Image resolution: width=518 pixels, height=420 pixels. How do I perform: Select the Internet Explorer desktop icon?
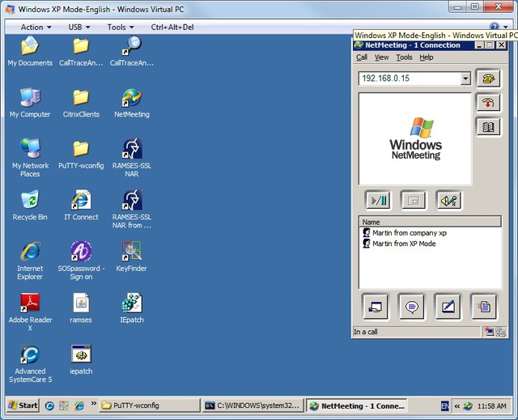click(x=30, y=261)
